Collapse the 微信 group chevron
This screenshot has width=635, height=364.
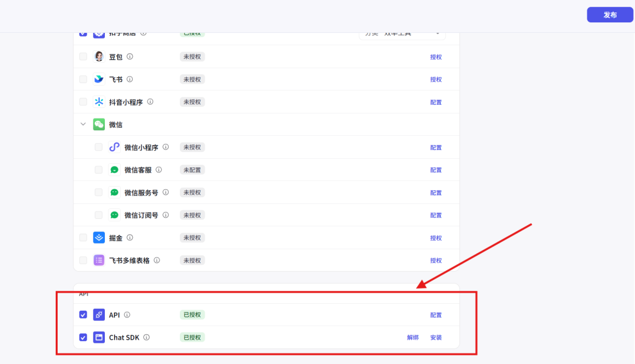point(83,124)
